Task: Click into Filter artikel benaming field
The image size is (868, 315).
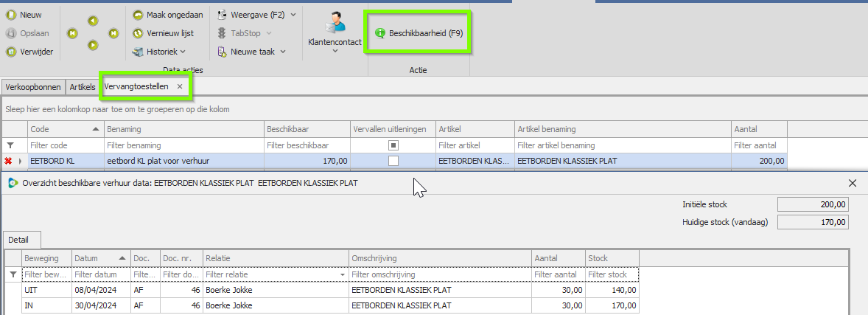Action: (x=623, y=145)
